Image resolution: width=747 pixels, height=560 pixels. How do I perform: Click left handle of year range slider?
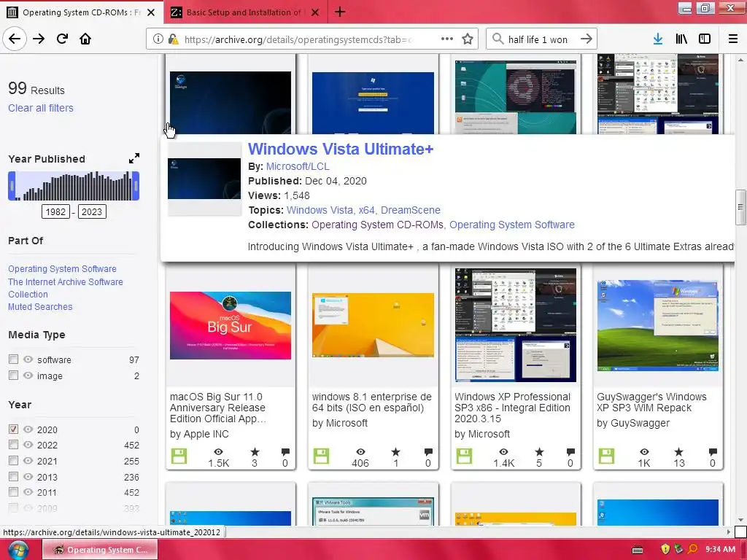coord(12,186)
